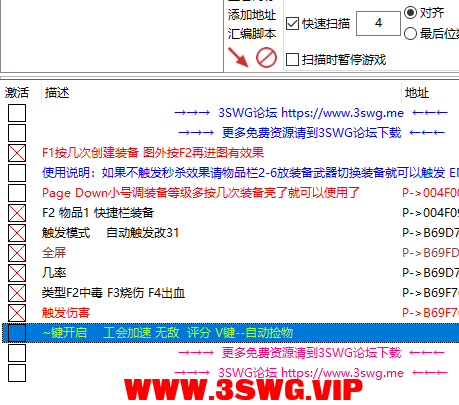Click the 激活 column header
Viewport: 459px width, 405px height.
click(17, 93)
